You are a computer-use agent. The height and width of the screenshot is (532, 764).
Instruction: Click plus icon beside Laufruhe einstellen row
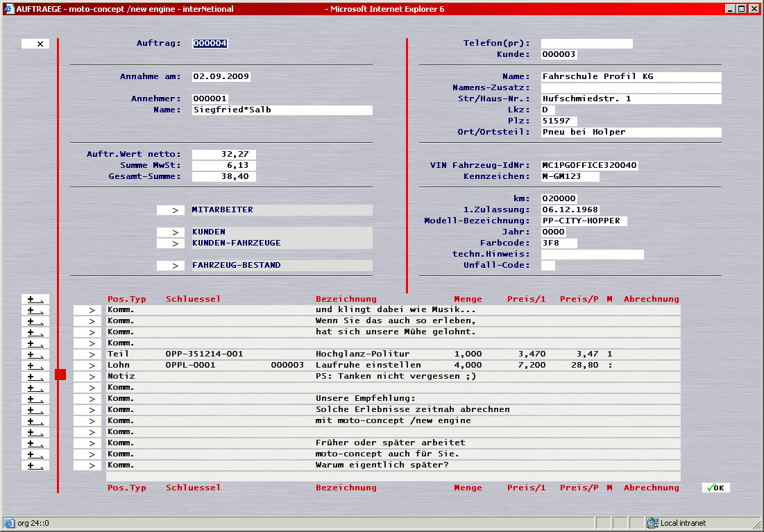coord(35,366)
